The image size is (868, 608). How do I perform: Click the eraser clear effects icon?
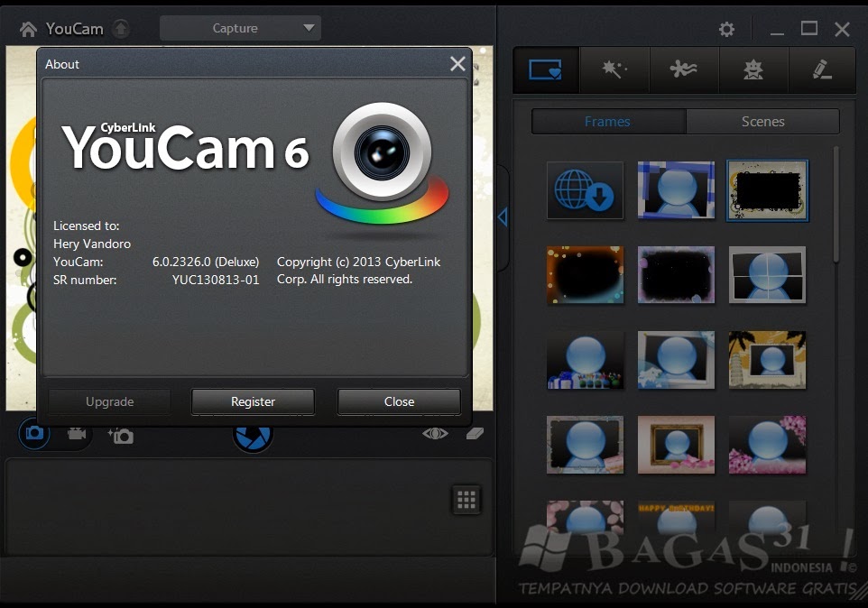(475, 434)
